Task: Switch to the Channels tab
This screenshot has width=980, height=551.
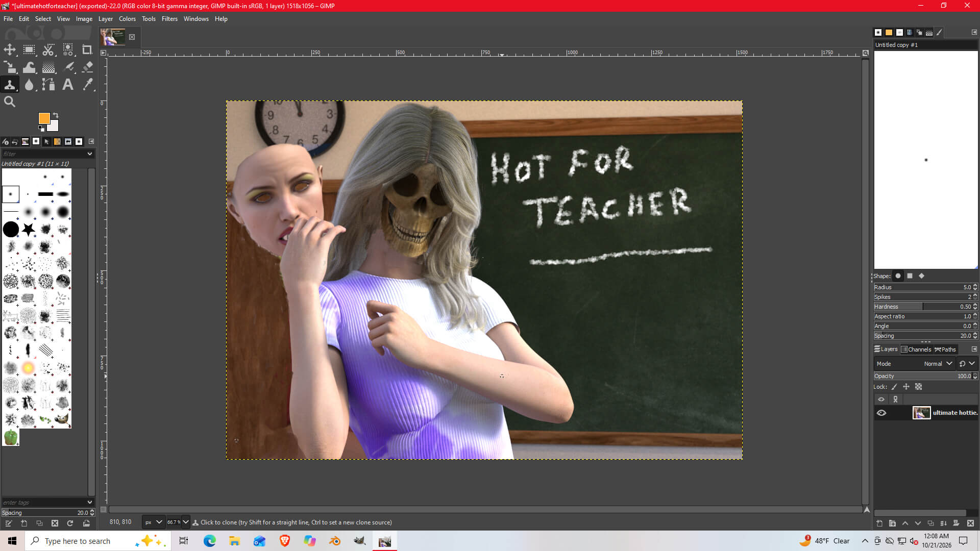Action: tap(916, 349)
